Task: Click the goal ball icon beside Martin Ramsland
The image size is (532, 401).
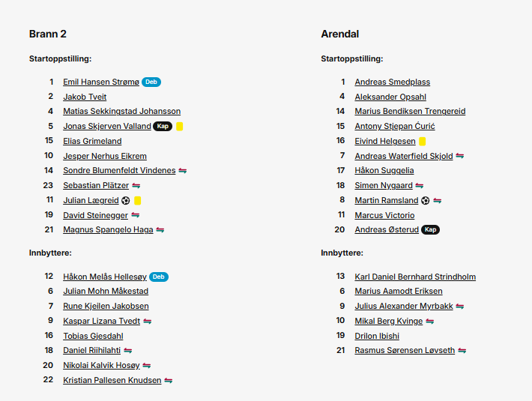Action: [x=425, y=201]
